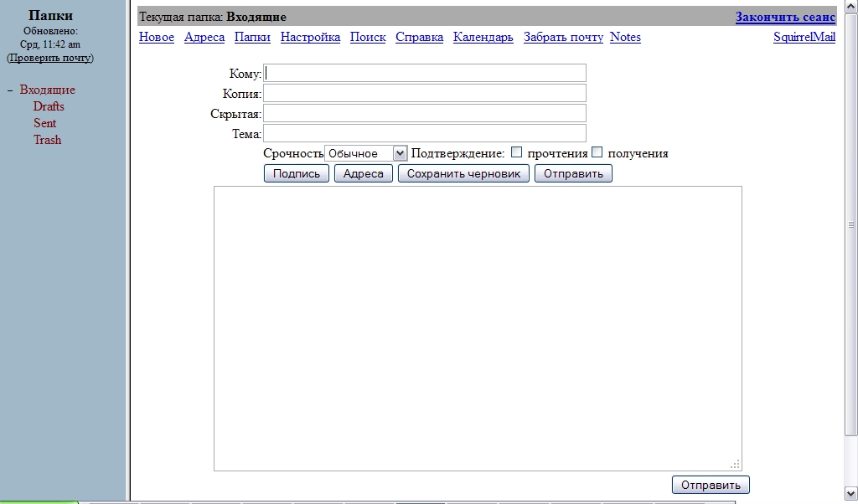Open the Справка help link
The width and height of the screenshot is (858, 504).
(419, 37)
